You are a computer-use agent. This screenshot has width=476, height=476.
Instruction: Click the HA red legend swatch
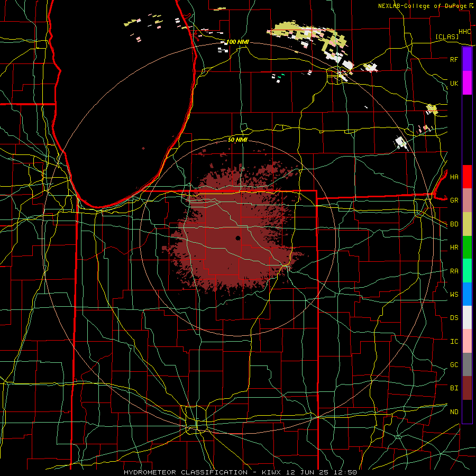[x=467, y=177]
